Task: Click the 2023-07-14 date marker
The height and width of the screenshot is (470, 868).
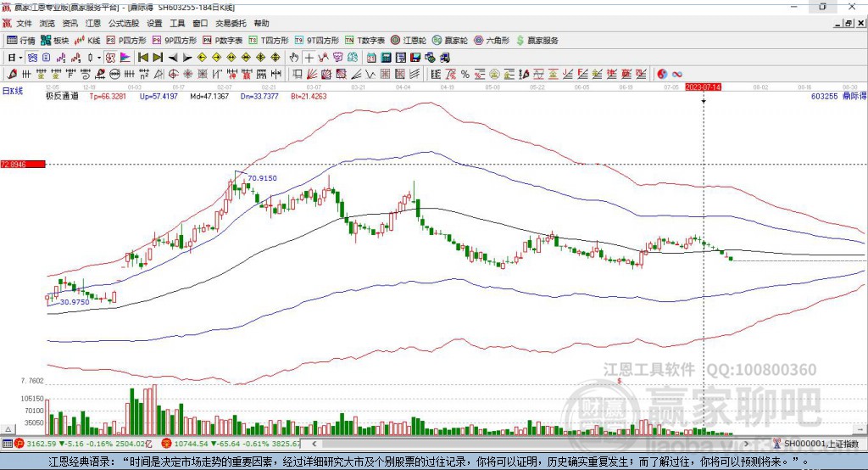Action: coord(703,87)
